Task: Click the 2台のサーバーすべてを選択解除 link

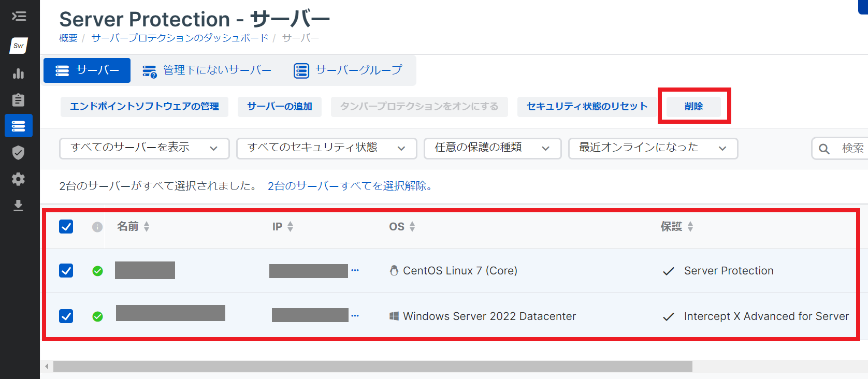Action: tap(350, 186)
